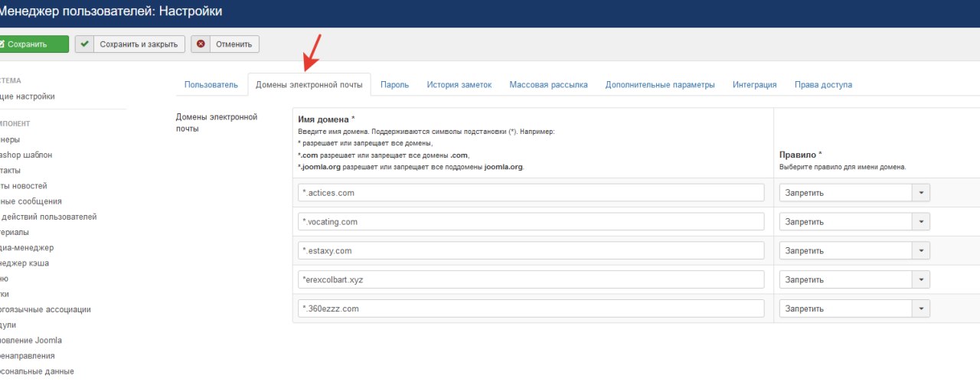Click the 'Правило *' column header
This screenshot has height=385, width=980.
click(x=801, y=154)
